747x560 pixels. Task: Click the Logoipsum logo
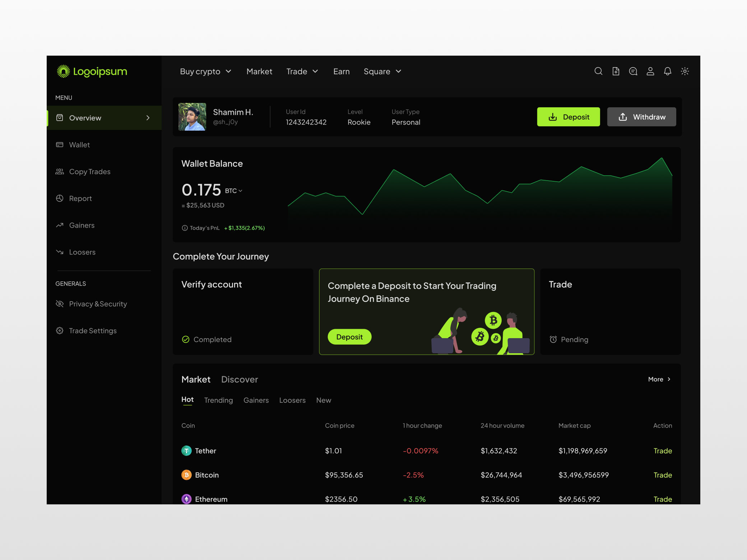tap(92, 71)
